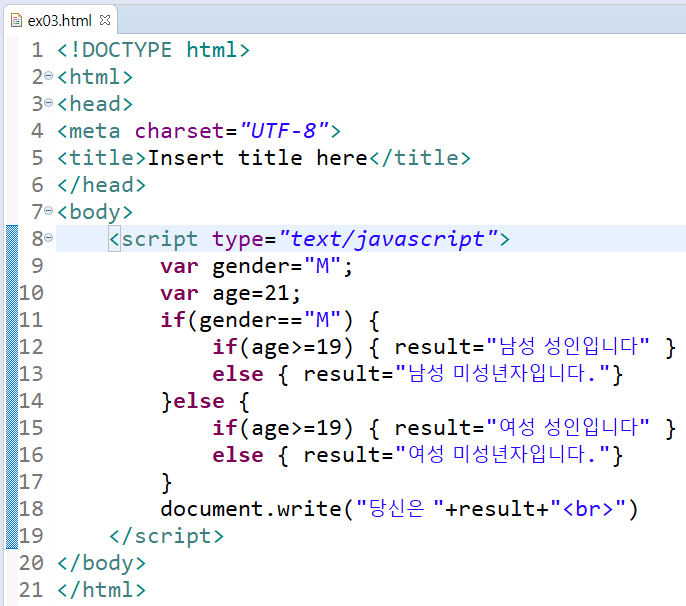
Task: Select the ex03.html editor tab
Action: coord(60,20)
